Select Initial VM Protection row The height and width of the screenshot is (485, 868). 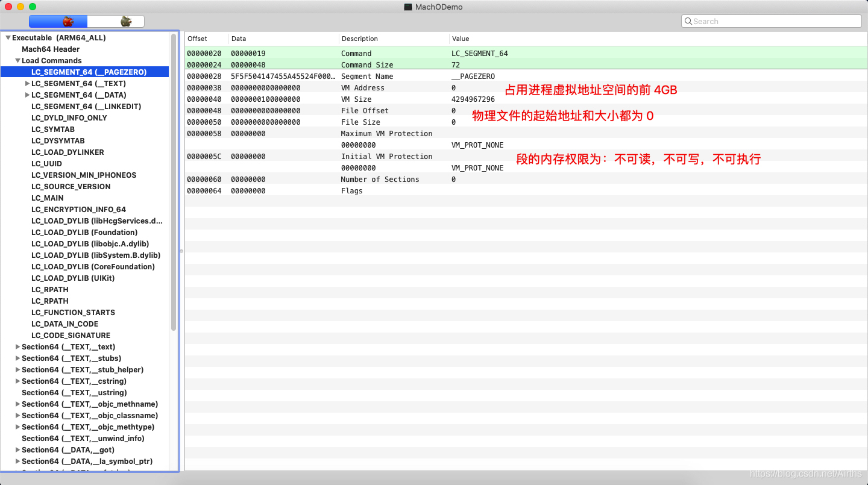(x=526, y=156)
